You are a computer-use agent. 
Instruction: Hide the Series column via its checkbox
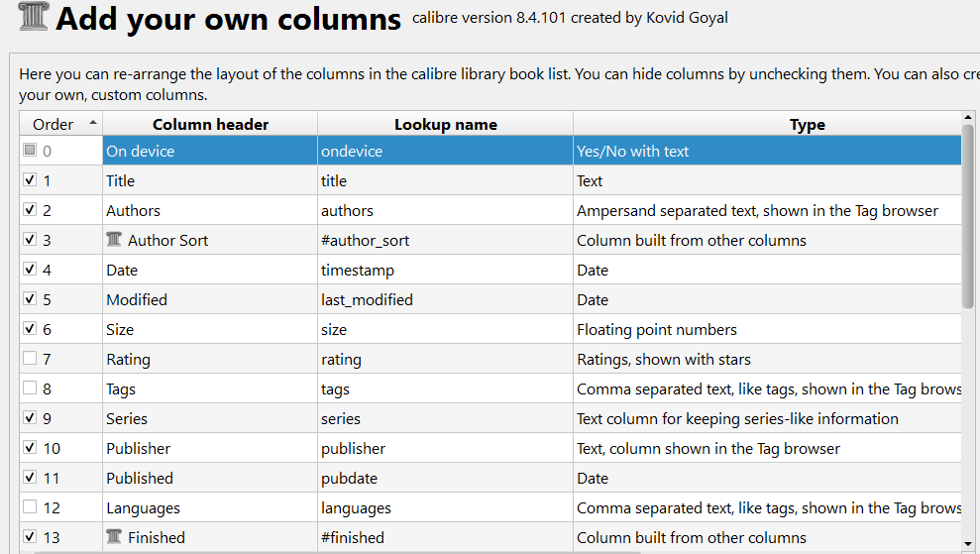click(x=30, y=417)
